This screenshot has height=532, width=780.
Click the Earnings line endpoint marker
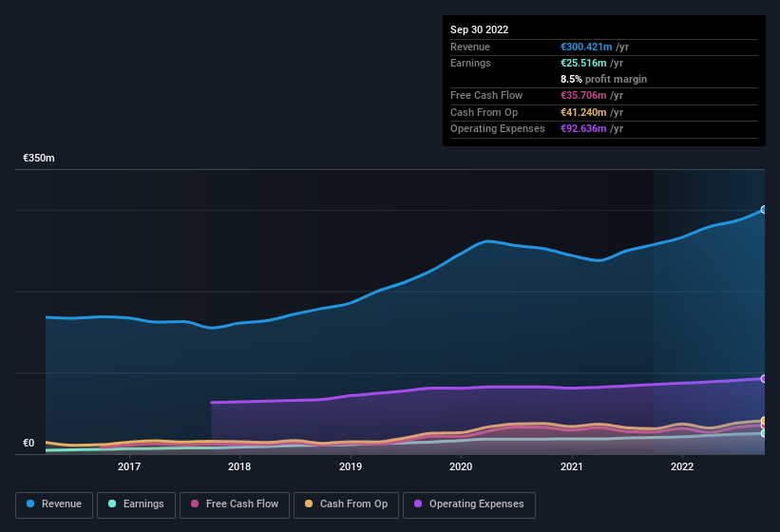pos(764,433)
